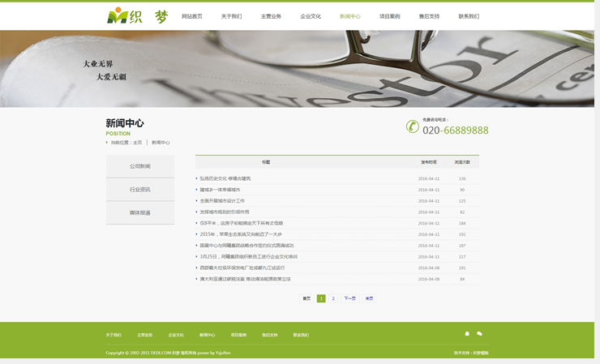Image resolution: width=600 pixels, height=364 pixels.
Task: Select 项目案例 in top navigation
Action: point(389,16)
